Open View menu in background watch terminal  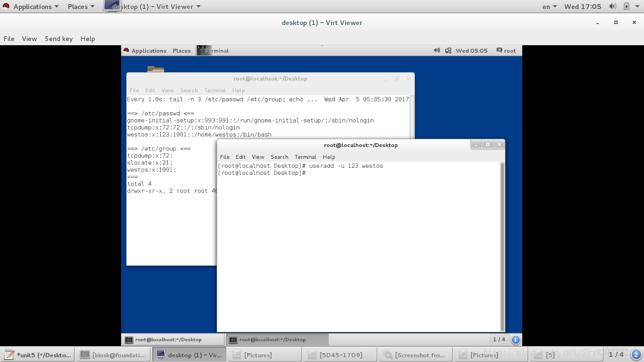pos(167,90)
